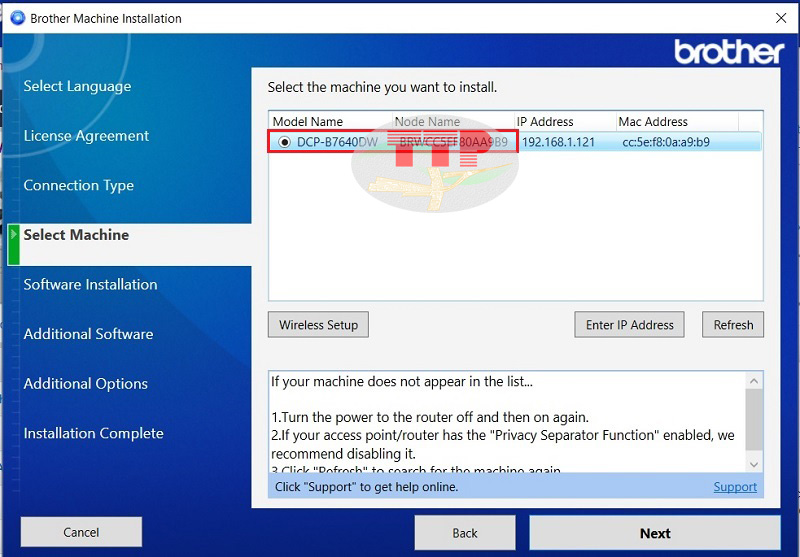The height and width of the screenshot is (557, 800).
Task: Refresh the machine list
Action: pyautogui.click(x=733, y=324)
